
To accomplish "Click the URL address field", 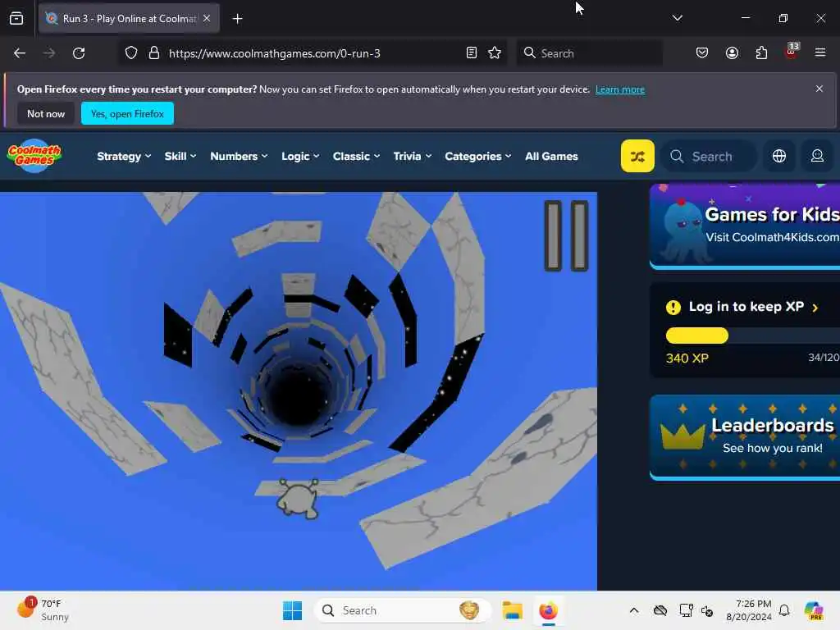I will pyautogui.click(x=311, y=53).
